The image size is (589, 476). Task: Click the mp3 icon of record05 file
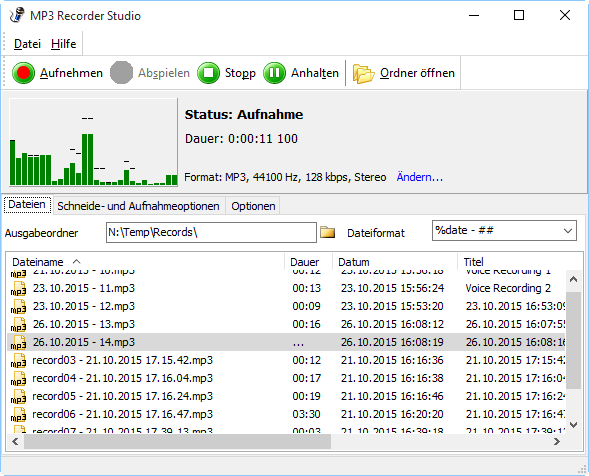pyautogui.click(x=18, y=397)
